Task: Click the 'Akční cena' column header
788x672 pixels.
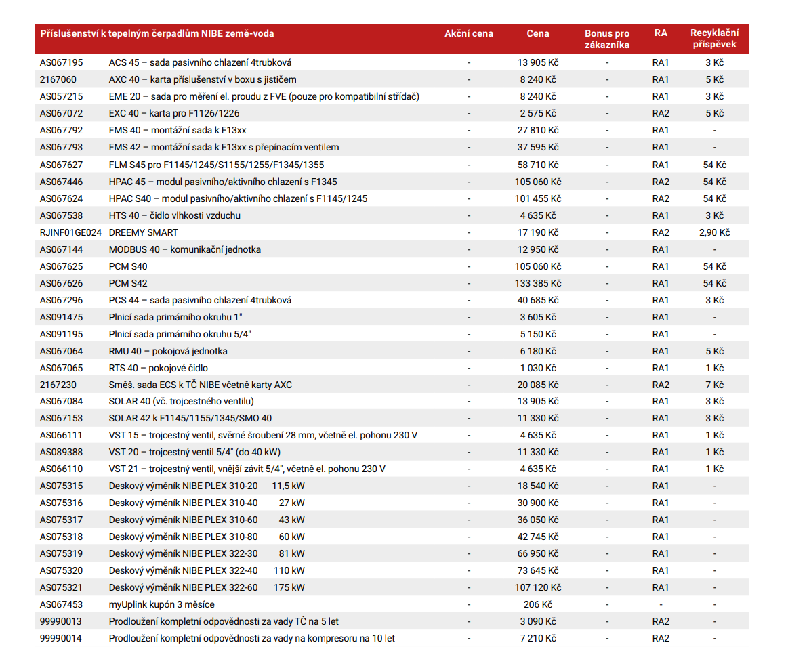Action: (468, 34)
